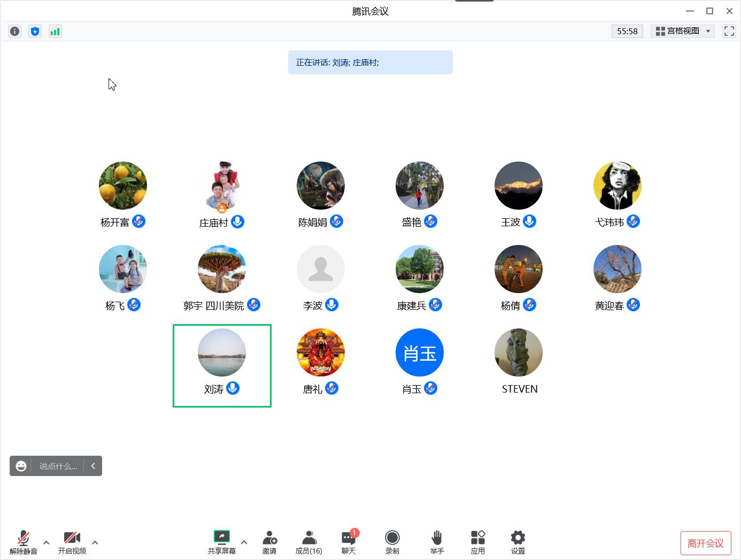The height and width of the screenshot is (560, 741).
Task: Click the 离开会议 leave button
Action: pos(705,543)
